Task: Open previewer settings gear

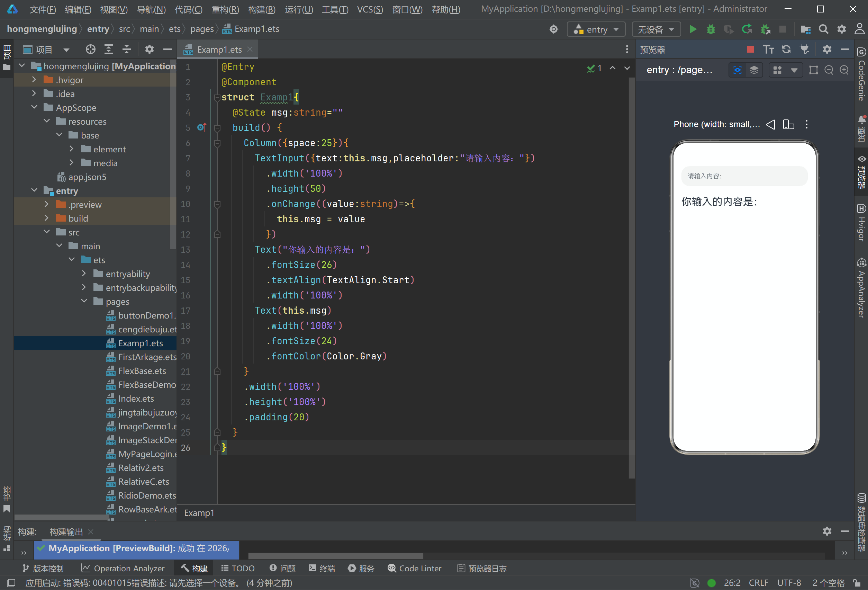Action: click(x=827, y=49)
